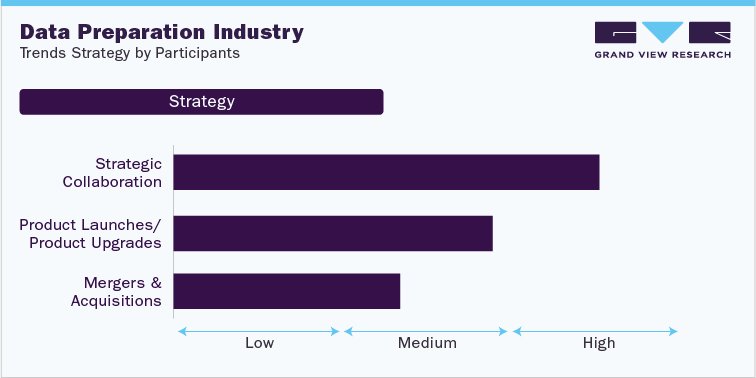Image resolution: width=756 pixels, height=378 pixels.
Task: Click the Grand View Research logo
Action: tap(662, 40)
